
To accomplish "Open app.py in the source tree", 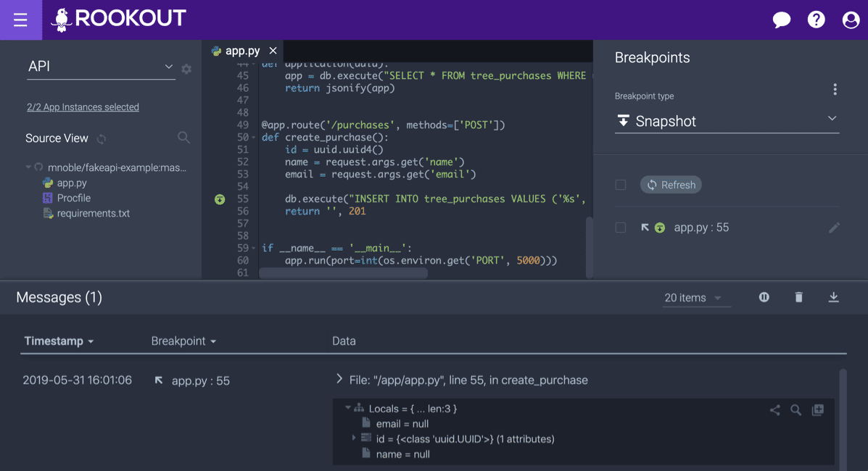I will tap(71, 183).
